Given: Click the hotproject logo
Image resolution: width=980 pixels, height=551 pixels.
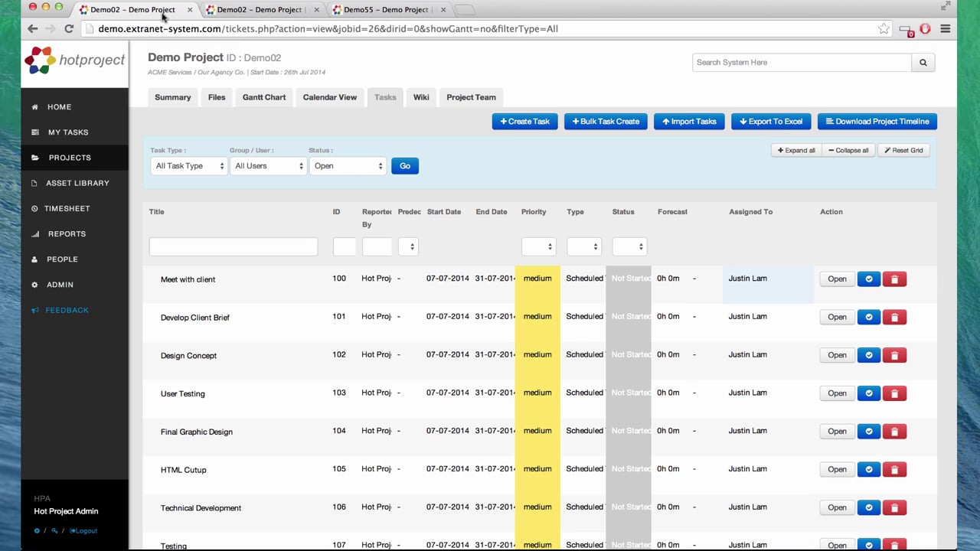Looking at the screenshot, I should (74, 60).
